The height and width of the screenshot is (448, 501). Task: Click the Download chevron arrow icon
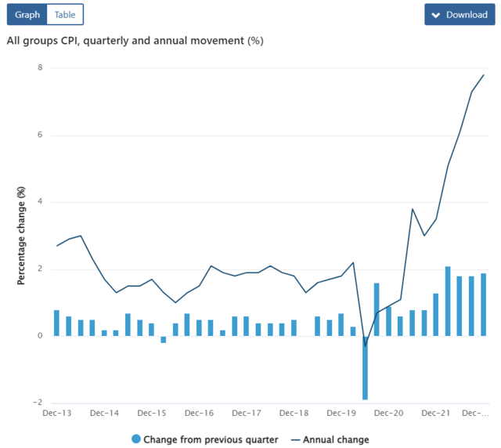pyautogui.click(x=437, y=15)
